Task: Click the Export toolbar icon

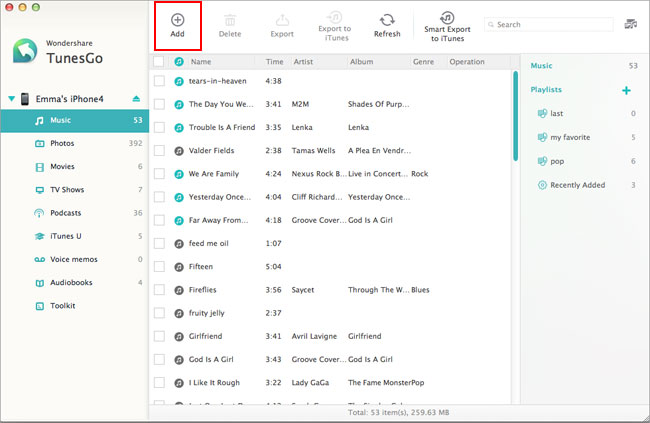Action: coord(282,26)
